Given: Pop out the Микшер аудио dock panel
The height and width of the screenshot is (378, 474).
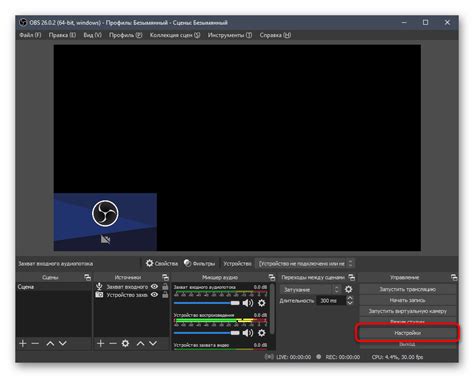Looking at the screenshot, I should click(x=272, y=277).
